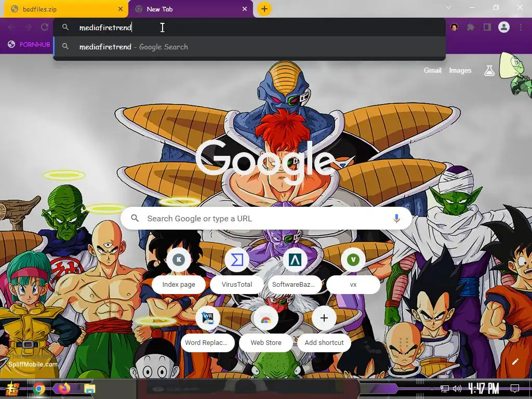The height and width of the screenshot is (399, 532).
Task: Open the Chrome three-dot menu
Action: [x=521, y=27]
